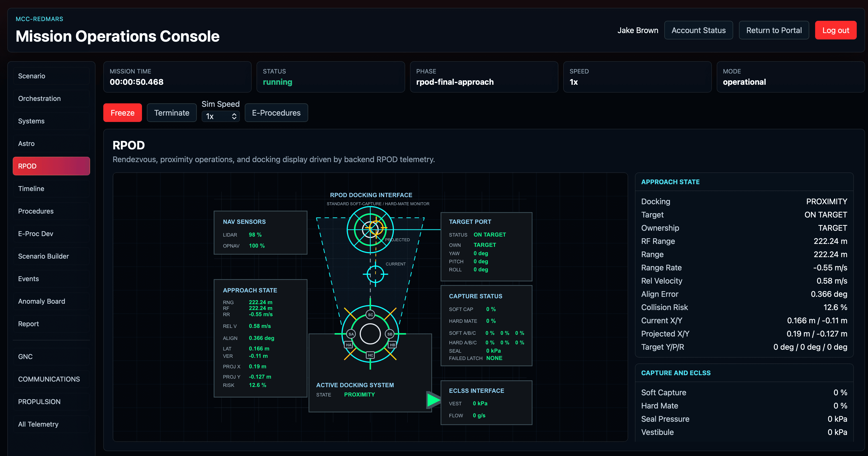The image size is (868, 456).
Task: Click the Range Rate -0.55 m/s value
Action: [x=830, y=268]
